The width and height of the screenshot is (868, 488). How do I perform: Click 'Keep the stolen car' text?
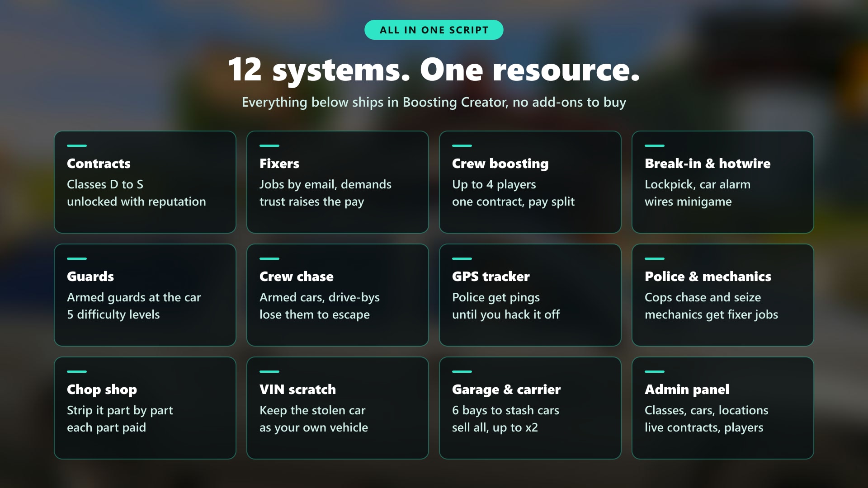pyautogui.click(x=312, y=410)
